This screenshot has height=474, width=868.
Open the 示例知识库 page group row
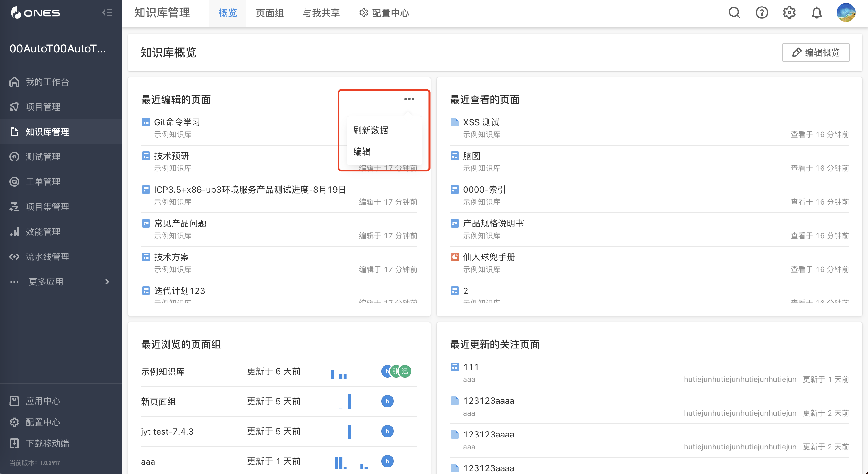(x=279, y=371)
